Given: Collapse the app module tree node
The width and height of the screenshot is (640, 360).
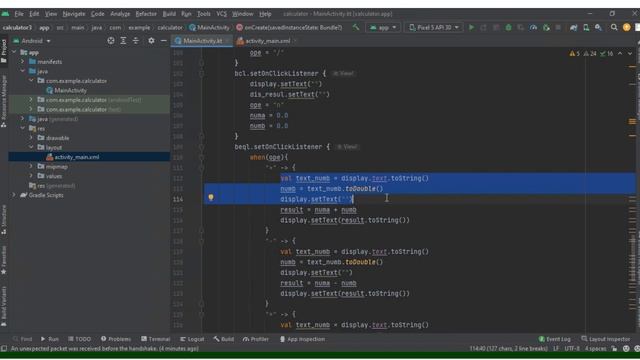Looking at the screenshot, I should click(x=14, y=52).
